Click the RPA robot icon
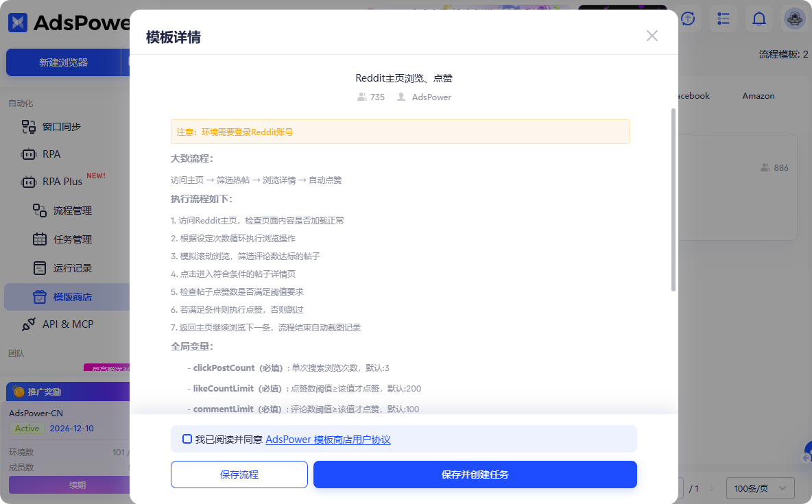 29,154
